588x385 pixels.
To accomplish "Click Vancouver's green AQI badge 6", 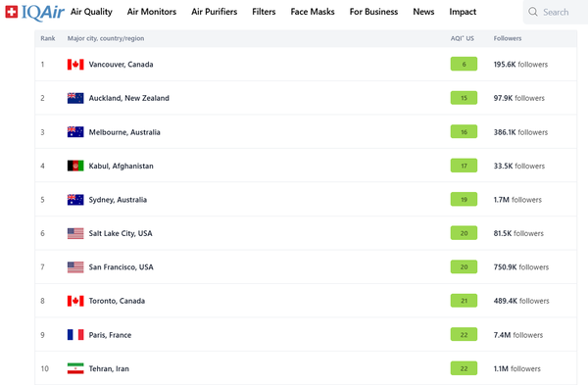I will (464, 64).
